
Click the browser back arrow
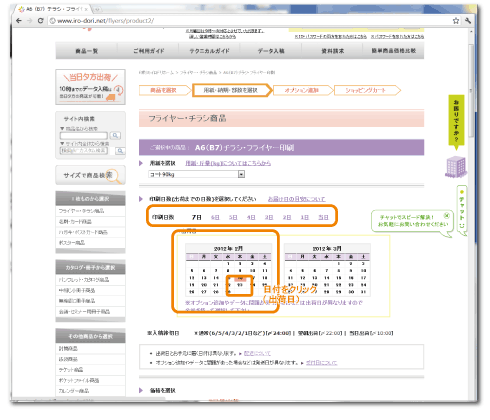(19, 21)
